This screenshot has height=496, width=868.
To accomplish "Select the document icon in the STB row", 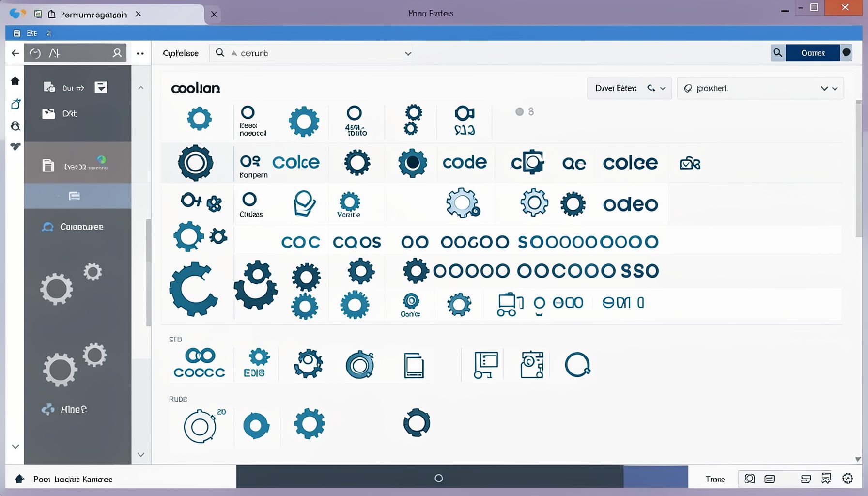I will [x=414, y=365].
